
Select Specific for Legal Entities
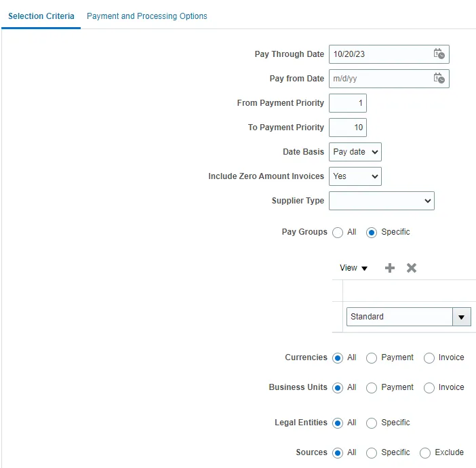[372, 423]
